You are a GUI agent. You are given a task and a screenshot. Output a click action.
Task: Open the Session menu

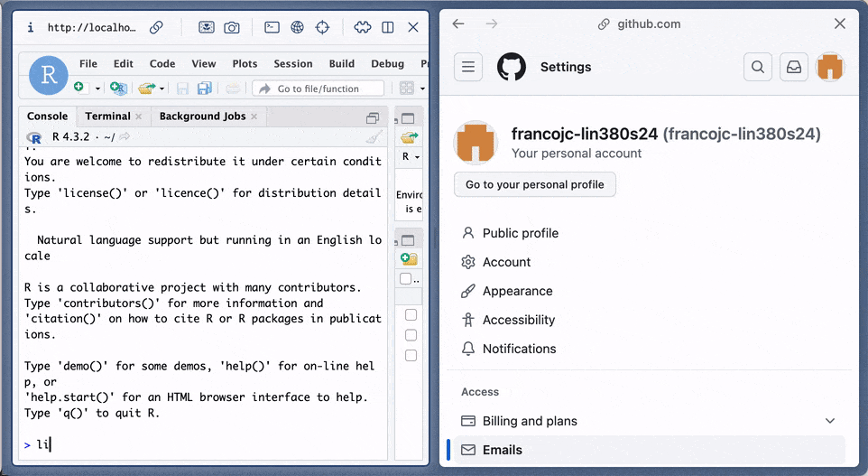coord(292,64)
